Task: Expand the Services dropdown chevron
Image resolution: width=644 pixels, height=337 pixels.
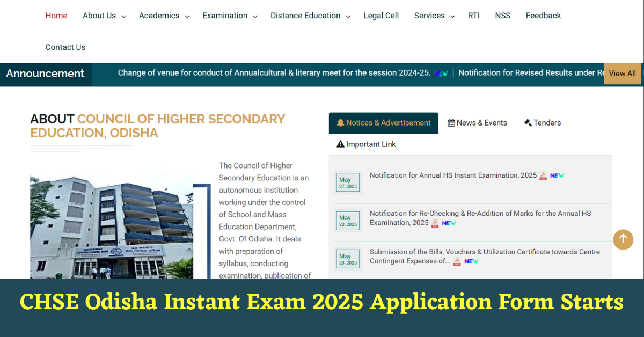Action: (x=452, y=17)
